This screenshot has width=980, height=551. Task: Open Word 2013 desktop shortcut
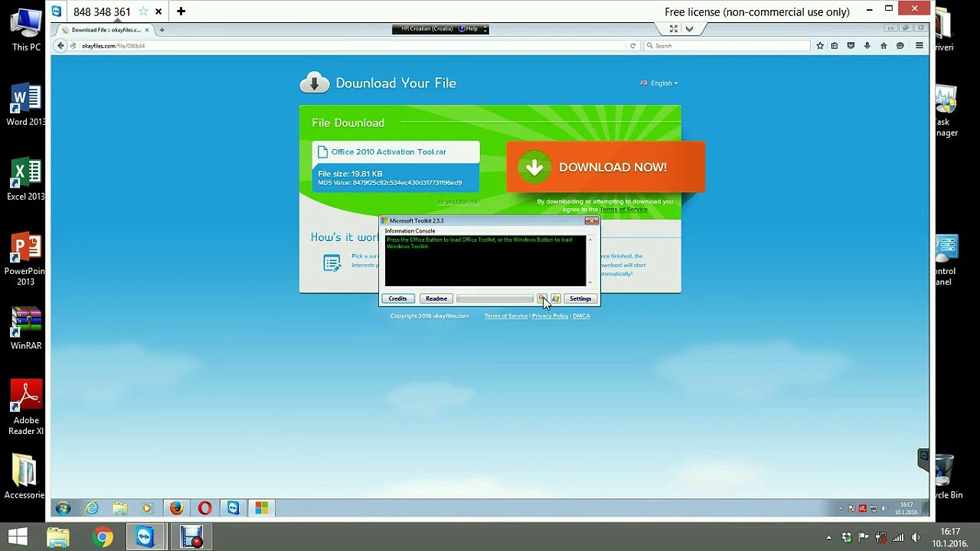click(26, 105)
